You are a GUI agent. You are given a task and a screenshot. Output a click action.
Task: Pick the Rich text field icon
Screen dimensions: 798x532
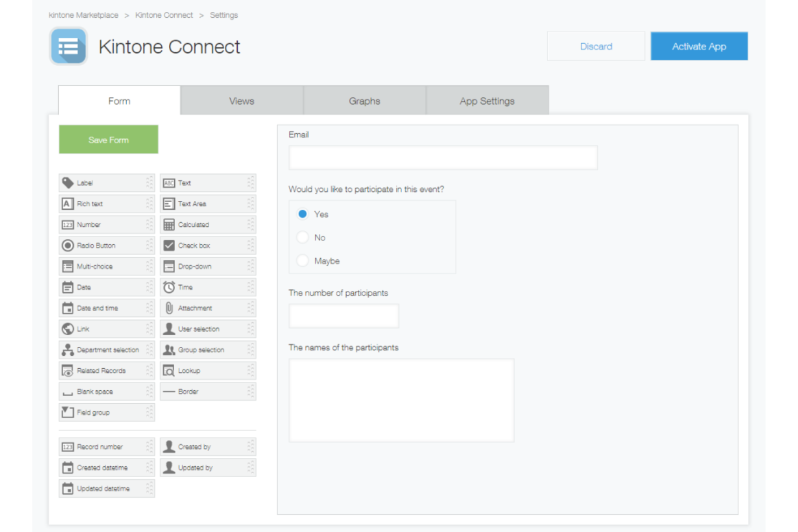[67, 204]
